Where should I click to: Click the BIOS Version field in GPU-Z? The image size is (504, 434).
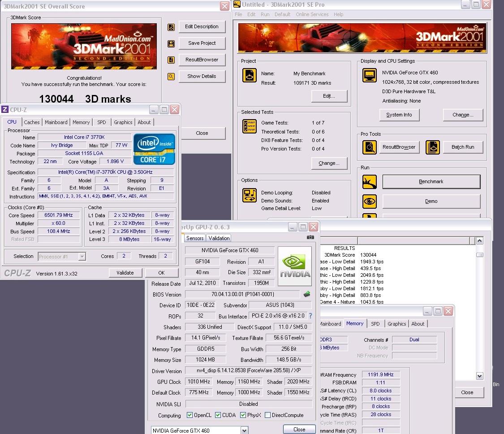click(x=243, y=294)
